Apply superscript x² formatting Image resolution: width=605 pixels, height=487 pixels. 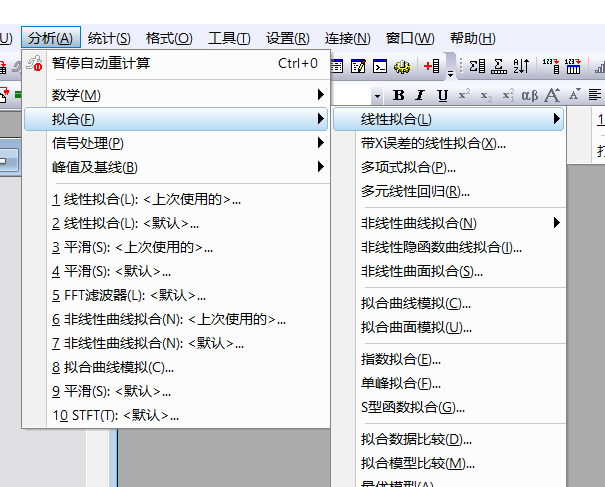coord(464,95)
